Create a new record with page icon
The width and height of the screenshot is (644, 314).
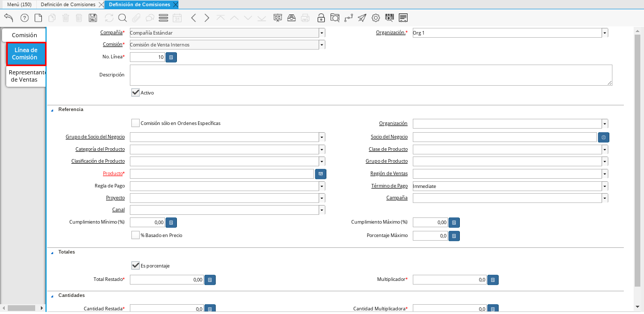point(38,18)
